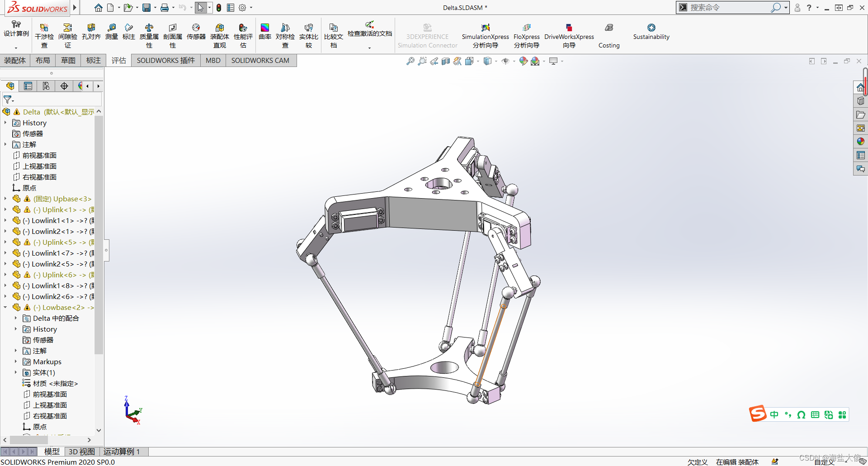Launch the 孔对齐 hole alignment check

(x=91, y=32)
